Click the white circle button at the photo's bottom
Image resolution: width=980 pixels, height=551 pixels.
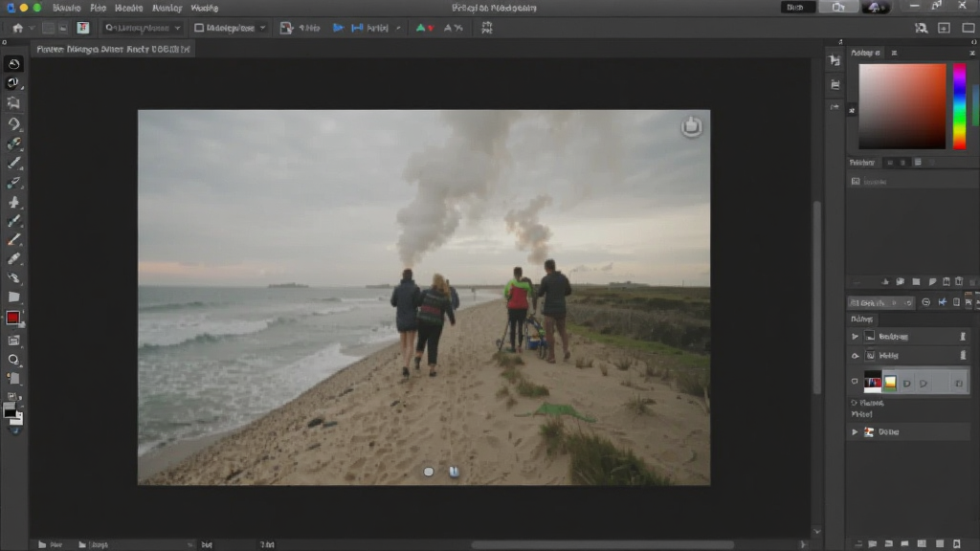coord(428,472)
